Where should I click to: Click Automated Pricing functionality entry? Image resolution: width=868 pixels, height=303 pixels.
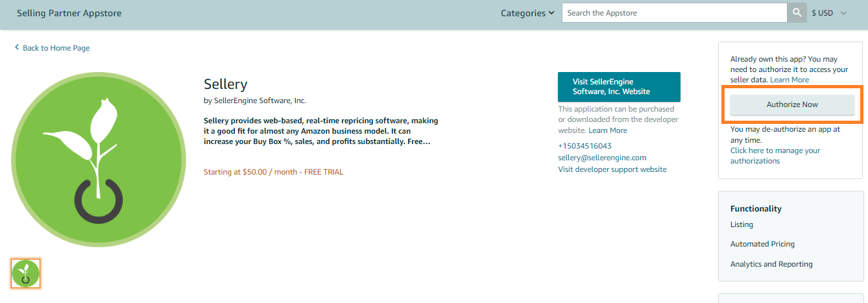click(x=762, y=244)
